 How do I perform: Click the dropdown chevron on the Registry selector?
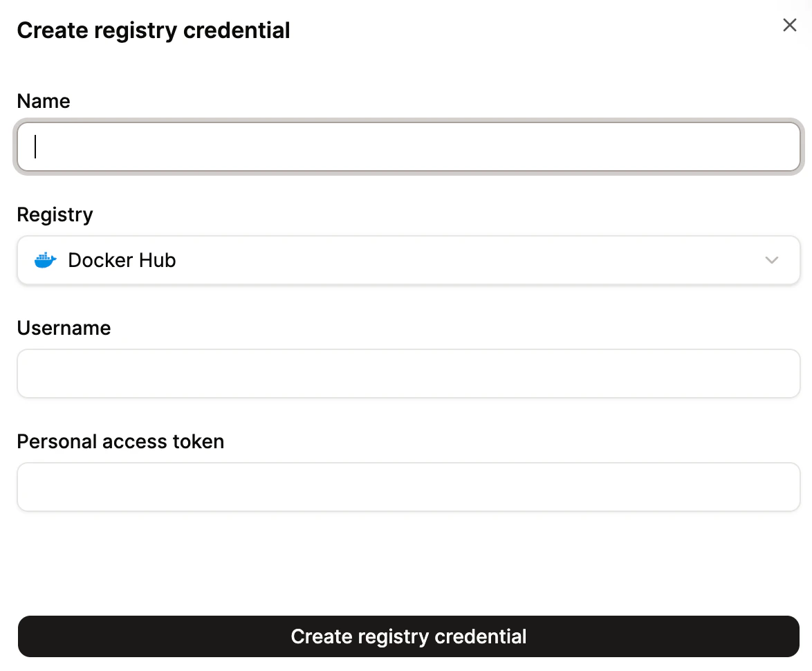772,260
